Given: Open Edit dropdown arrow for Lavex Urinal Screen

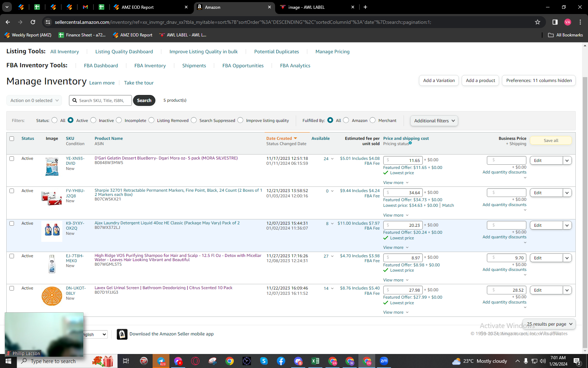Looking at the screenshot, I should tap(567, 290).
